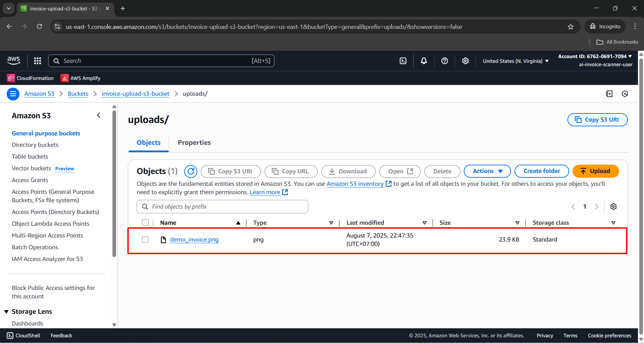Bookmark this page with the star icon
This screenshot has width=644, height=343.
(x=571, y=27)
